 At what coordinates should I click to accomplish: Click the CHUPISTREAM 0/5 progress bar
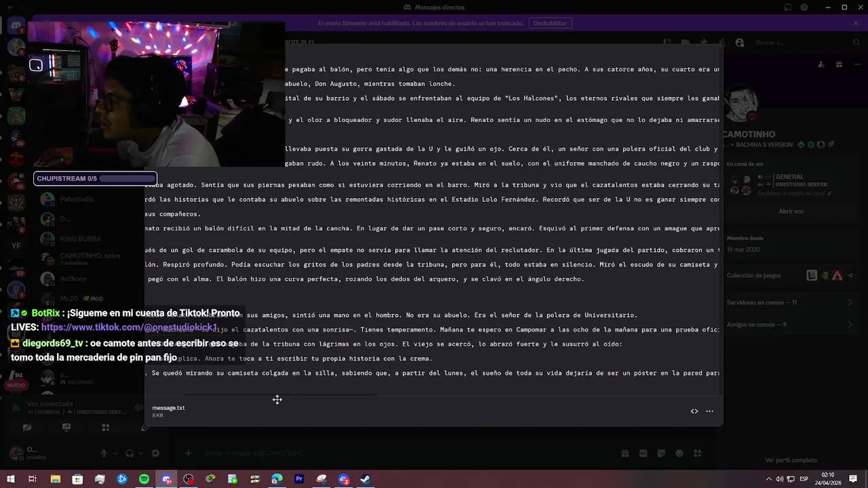(95, 179)
